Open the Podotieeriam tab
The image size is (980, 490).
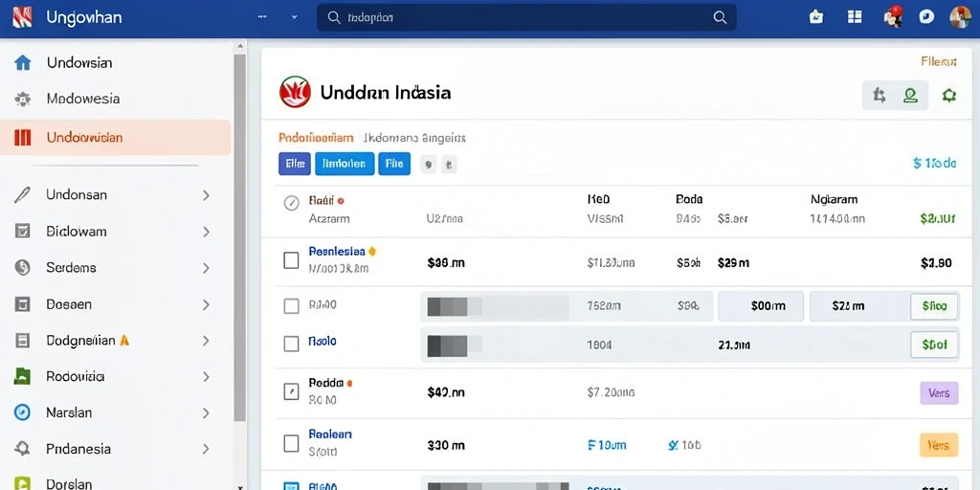[x=316, y=138]
